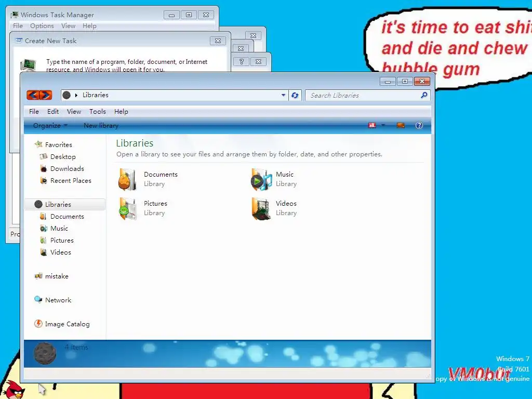Open Task Manager File menu
532x399 pixels.
point(18,26)
